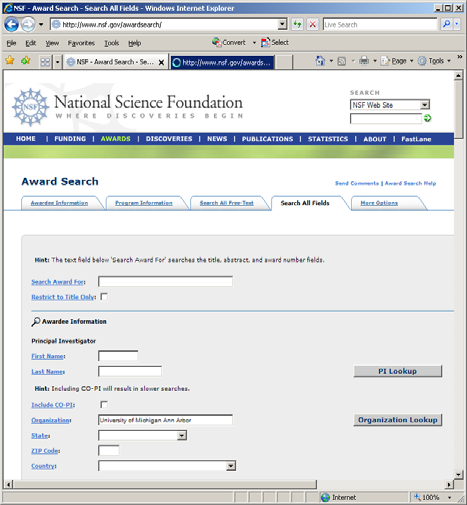Click the PI Lookup button

[x=398, y=371]
